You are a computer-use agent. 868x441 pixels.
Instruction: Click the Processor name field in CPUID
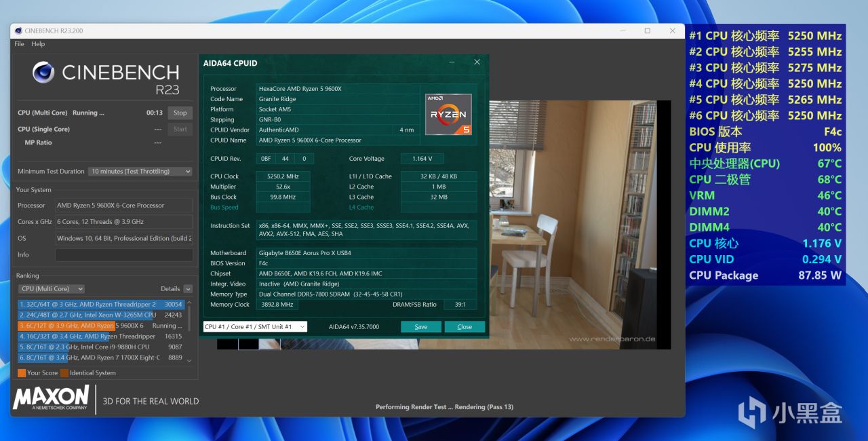[x=338, y=89]
